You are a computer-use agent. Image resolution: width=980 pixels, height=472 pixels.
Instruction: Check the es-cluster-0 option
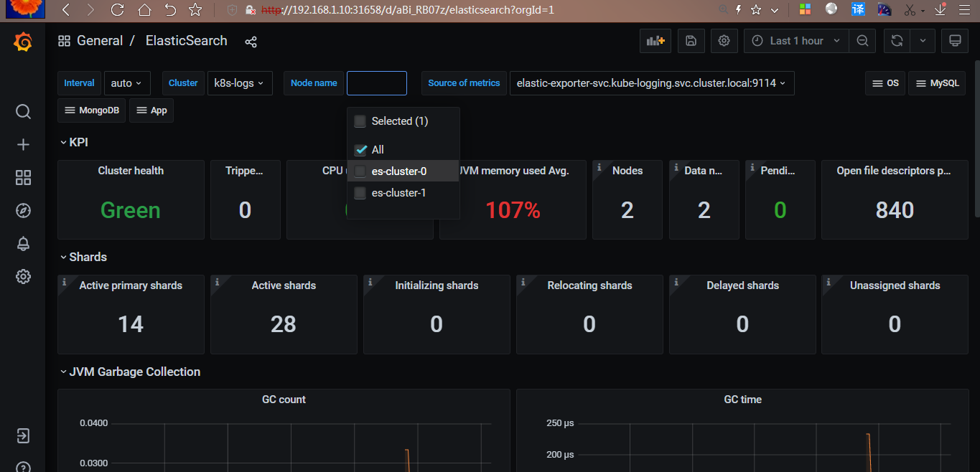tap(360, 171)
